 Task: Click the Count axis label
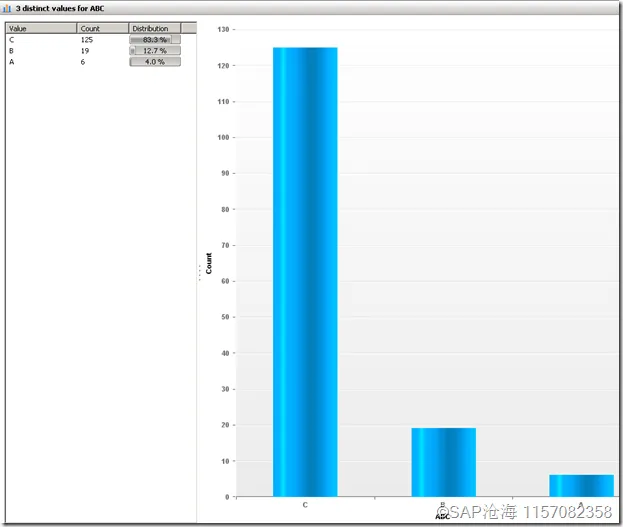pyautogui.click(x=209, y=263)
